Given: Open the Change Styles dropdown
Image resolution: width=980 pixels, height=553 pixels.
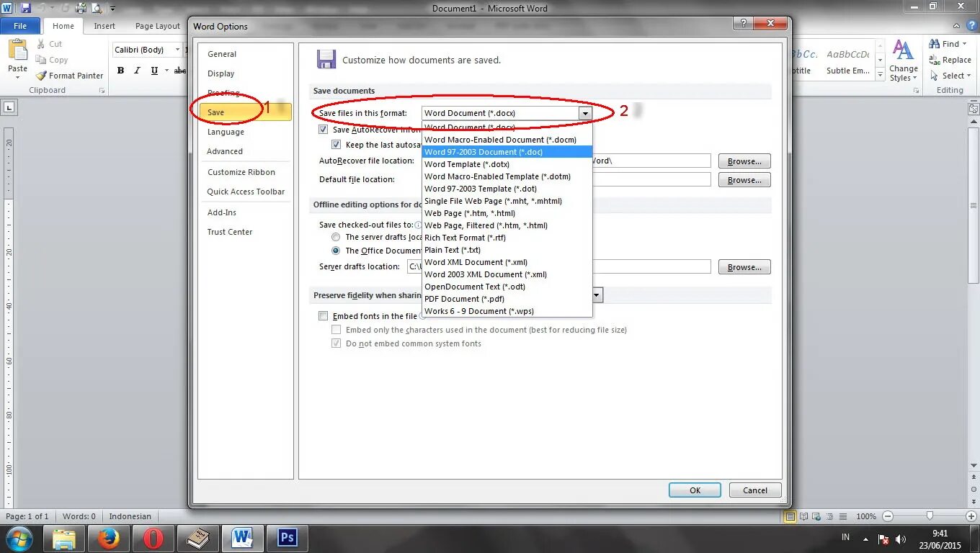Looking at the screenshot, I should (903, 61).
